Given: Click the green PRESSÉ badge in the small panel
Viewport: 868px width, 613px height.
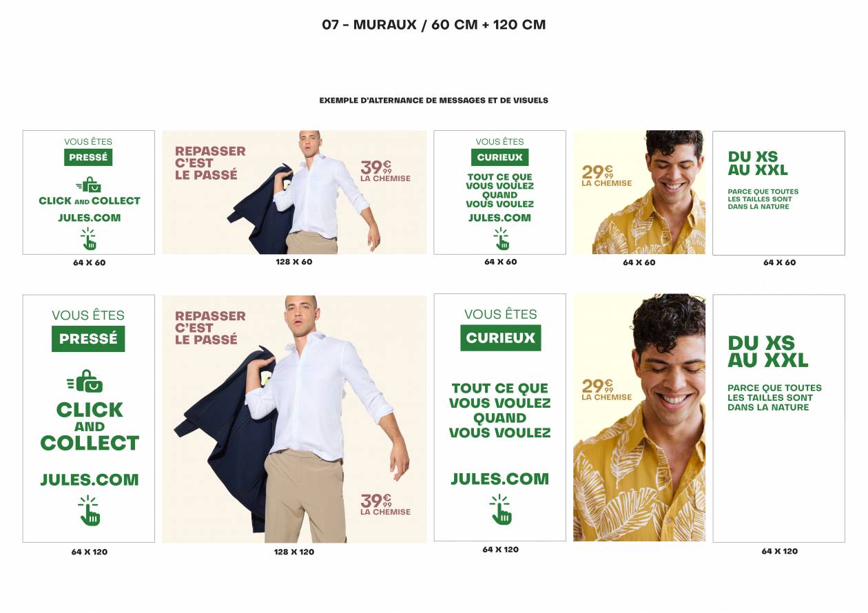Looking at the screenshot, I should 88,157.
